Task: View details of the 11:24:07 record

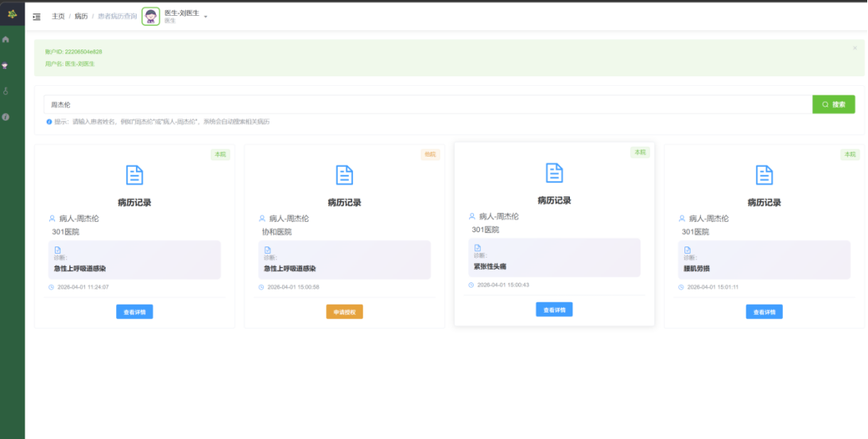Action: point(134,312)
